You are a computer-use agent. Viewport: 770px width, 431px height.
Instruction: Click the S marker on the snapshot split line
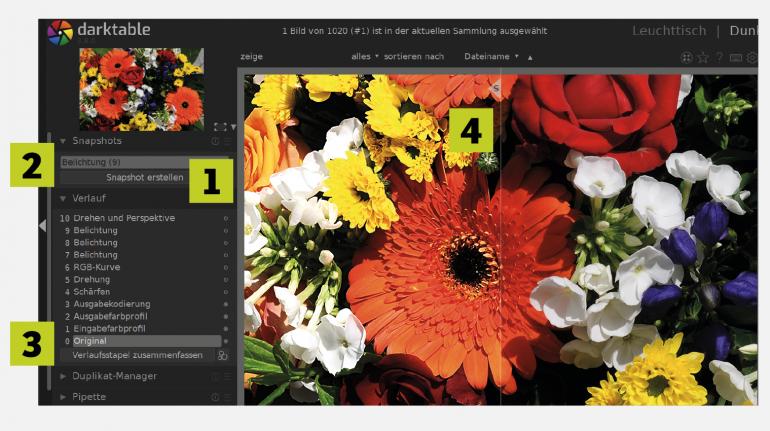point(496,88)
